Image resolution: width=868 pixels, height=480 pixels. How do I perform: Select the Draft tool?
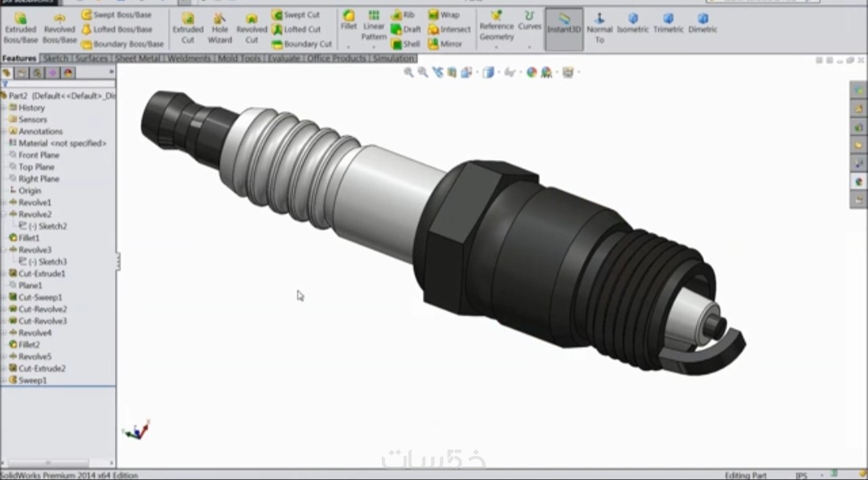tap(407, 29)
